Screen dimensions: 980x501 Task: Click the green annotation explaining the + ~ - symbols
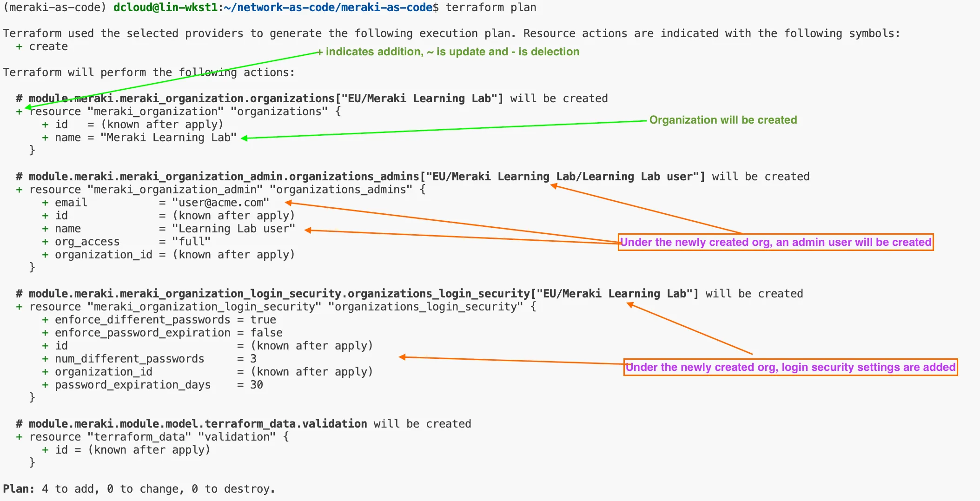tap(452, 52)
